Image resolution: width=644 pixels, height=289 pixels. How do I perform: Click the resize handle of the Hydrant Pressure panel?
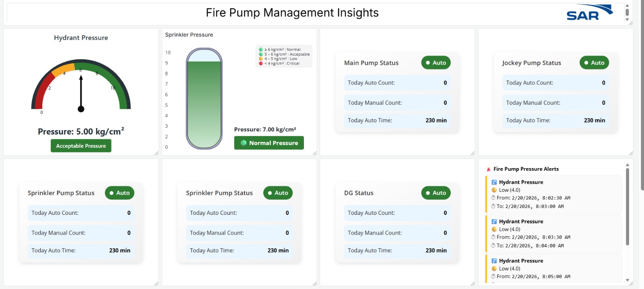(156, 153)
